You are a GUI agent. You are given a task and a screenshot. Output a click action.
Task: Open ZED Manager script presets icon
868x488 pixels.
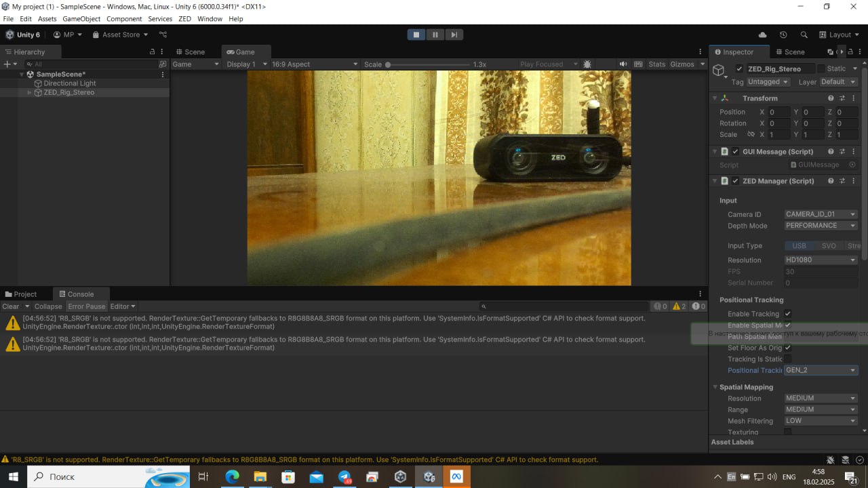842,181
